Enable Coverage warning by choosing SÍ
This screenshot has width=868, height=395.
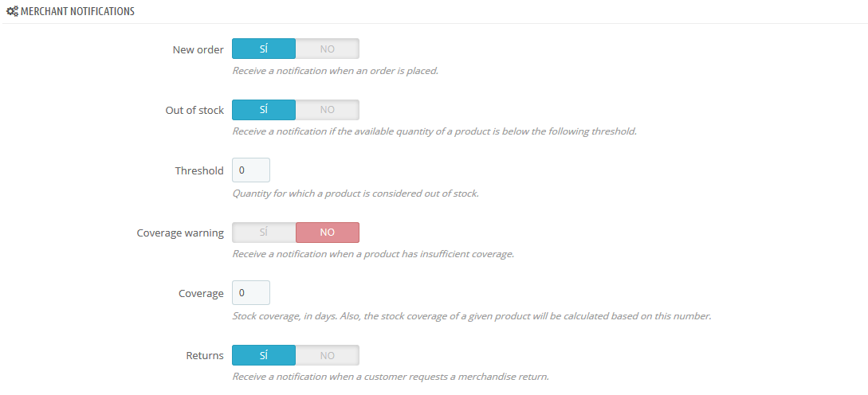coord(264,233)
